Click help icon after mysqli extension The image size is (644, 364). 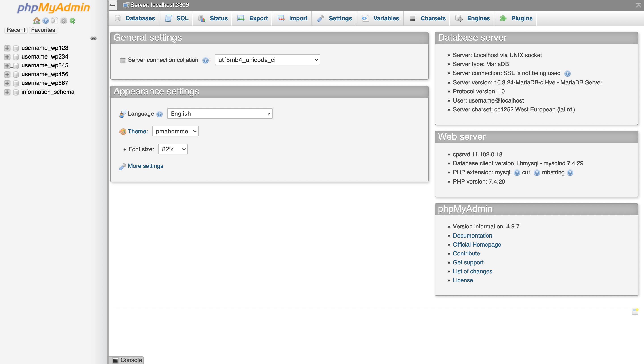coord(517,173)
